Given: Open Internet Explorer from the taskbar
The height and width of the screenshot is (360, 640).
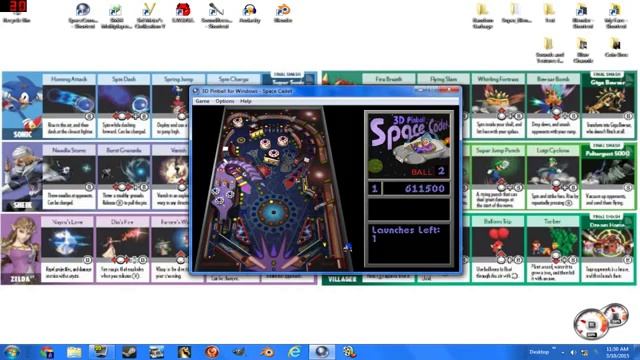Looking at the screenshot, I should click(294, 352).
